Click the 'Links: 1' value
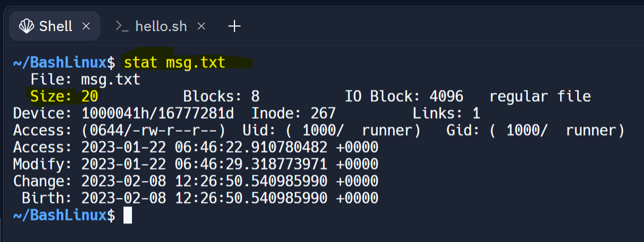Image resolution: width=644 pixels, height=242 pixels. click(x=446, y=113)
